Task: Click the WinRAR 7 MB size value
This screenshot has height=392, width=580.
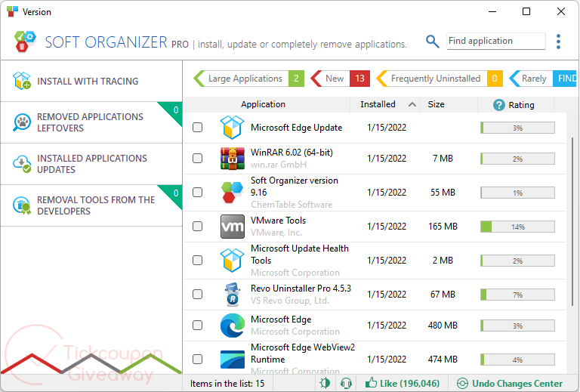Action: tap(443, 159)
